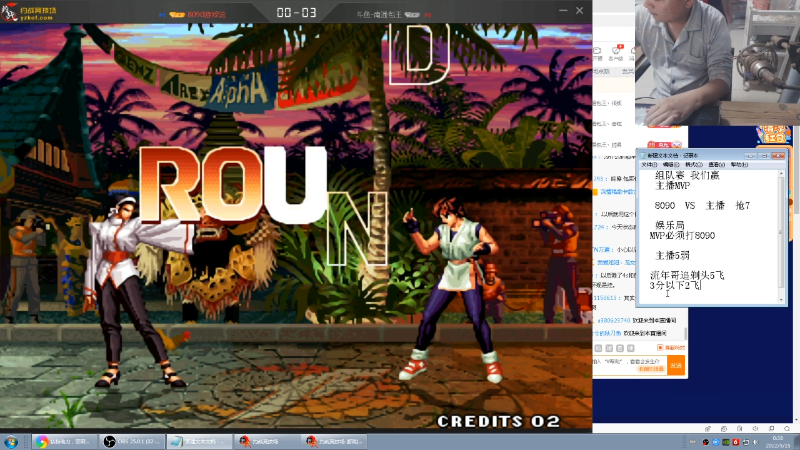Image resolution: width=800 pixels, height=450 pixels.
Task: Click the first emoji icon above chat input
Action: tap(598, 348)
